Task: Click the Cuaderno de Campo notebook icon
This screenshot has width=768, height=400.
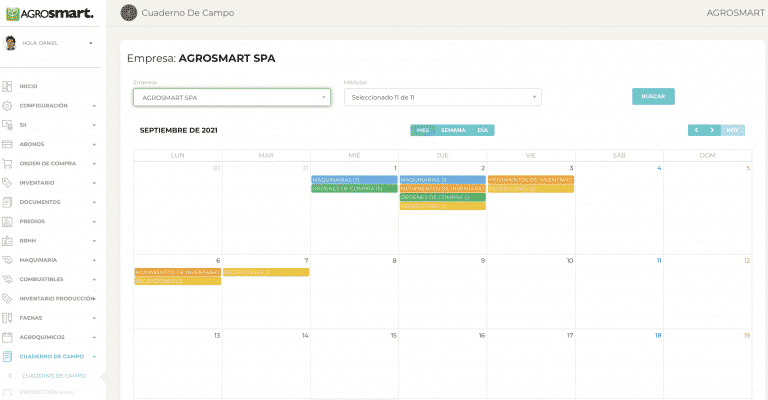Action: coord(7,356)
